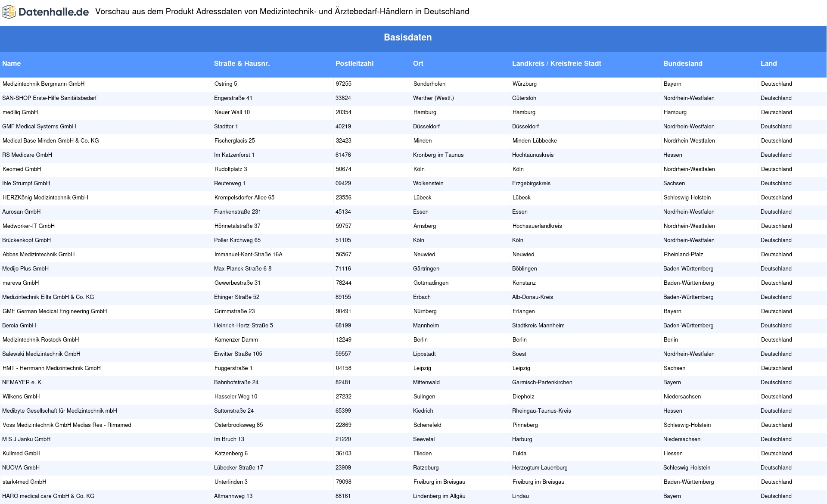Click Landkreis cell Minden-Lübbecke
Image resolution: width=827 pixels, height=504 pixels.
[535, 141]
